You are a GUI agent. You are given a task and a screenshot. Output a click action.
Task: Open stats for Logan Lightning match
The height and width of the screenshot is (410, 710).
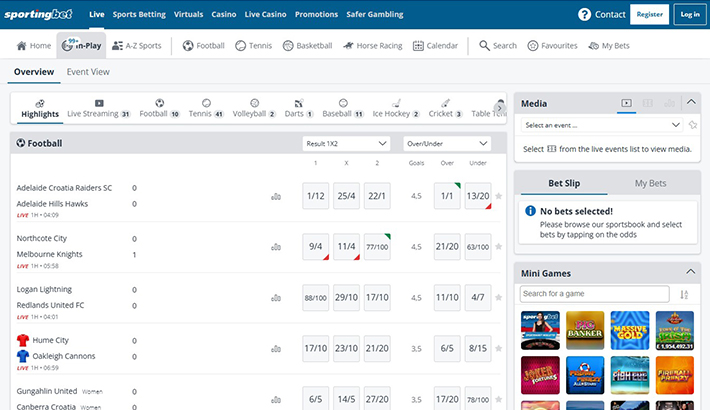(x=276, y=298)
